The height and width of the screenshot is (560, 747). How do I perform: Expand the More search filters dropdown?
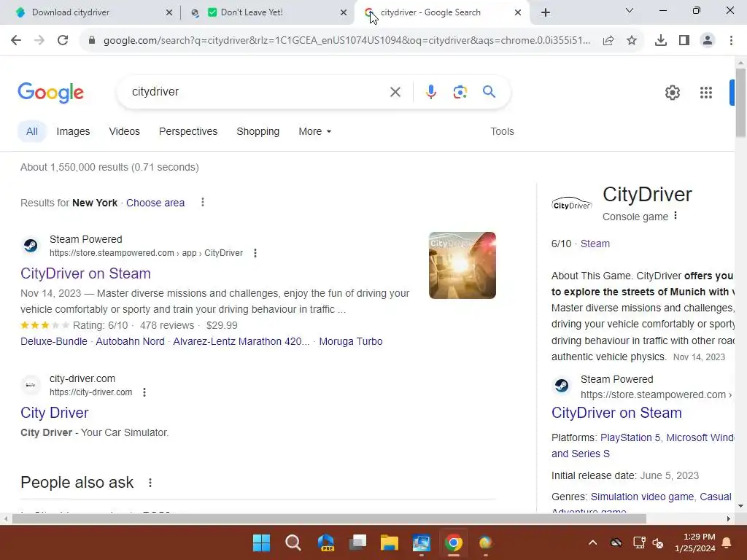tap(315, 131)
